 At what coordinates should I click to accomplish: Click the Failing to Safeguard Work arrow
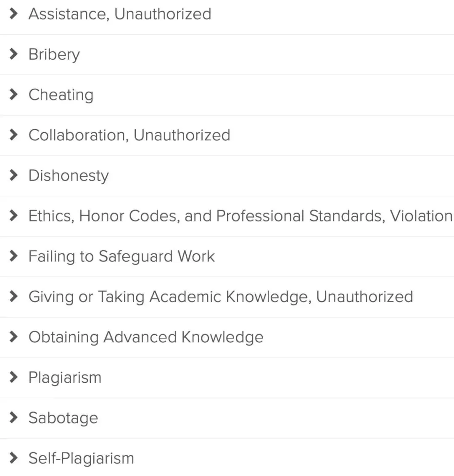[x=14, y=256]
